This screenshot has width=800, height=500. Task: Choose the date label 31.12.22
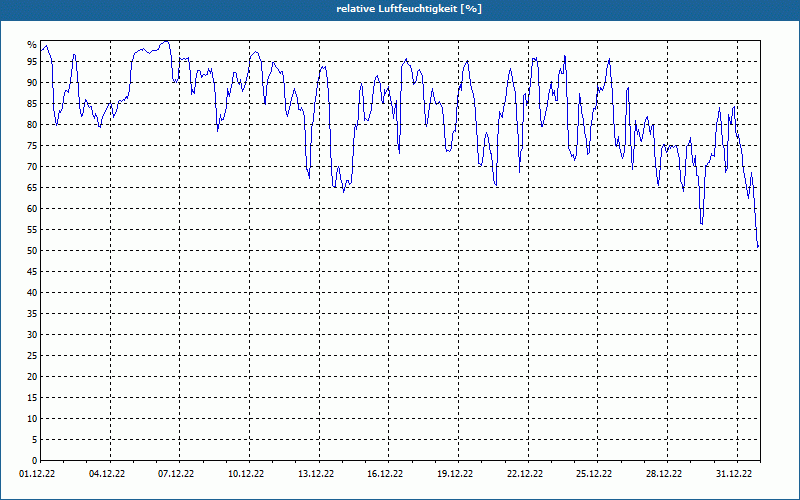(x=734, y=473)
